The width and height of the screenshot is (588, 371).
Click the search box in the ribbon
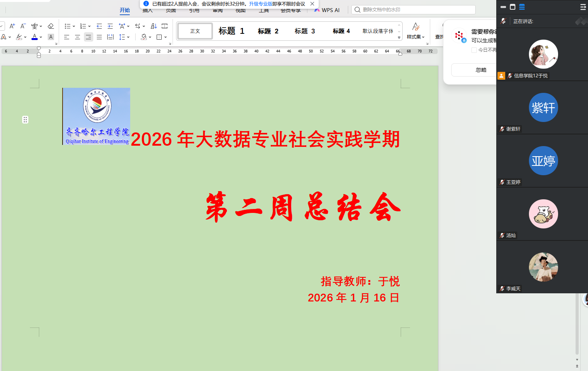[x=414, y=10]
